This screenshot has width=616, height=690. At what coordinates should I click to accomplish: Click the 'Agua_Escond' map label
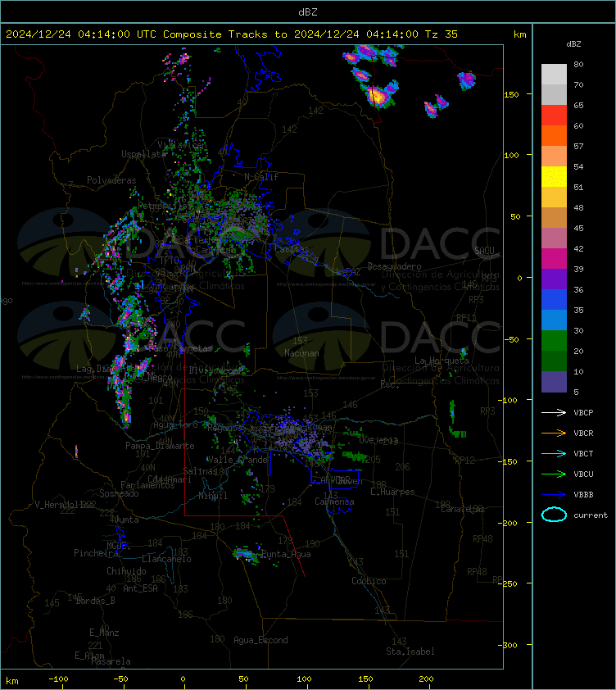tap(261, 640)
